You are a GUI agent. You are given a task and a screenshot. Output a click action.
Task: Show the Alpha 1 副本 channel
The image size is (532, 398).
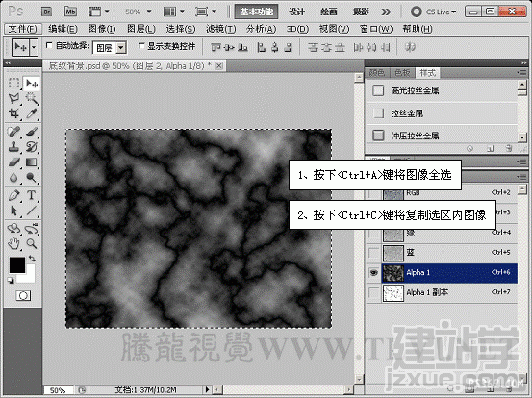373,292
